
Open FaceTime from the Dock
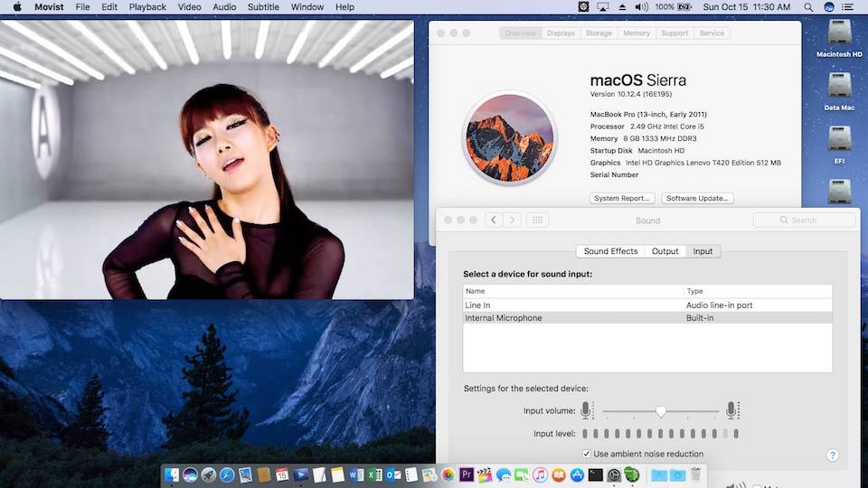[522, 474]
